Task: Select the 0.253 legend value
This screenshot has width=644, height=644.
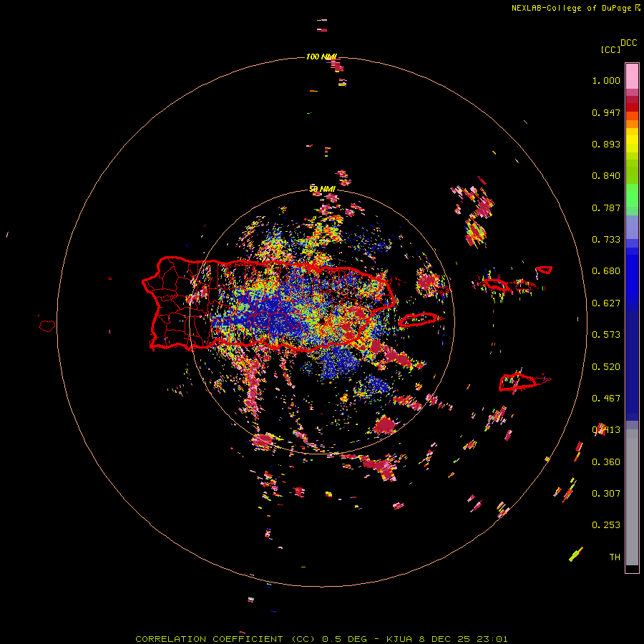Action: (606, 525)
